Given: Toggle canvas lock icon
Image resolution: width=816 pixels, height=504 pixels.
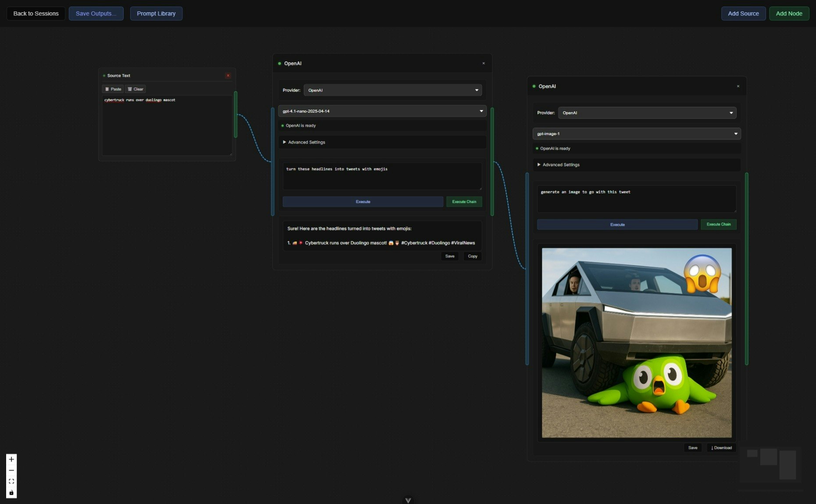Looking at the screenshot, I should (x=11, y=493).
